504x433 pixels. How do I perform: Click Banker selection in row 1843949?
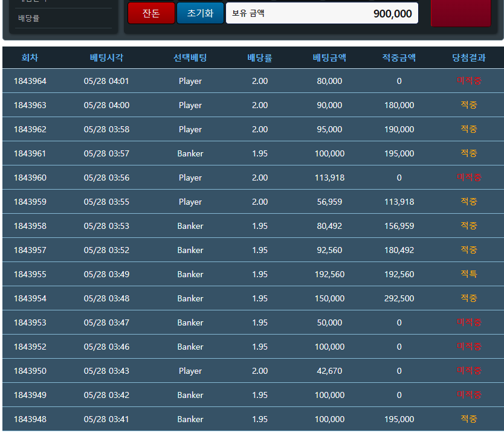[190, 395]
